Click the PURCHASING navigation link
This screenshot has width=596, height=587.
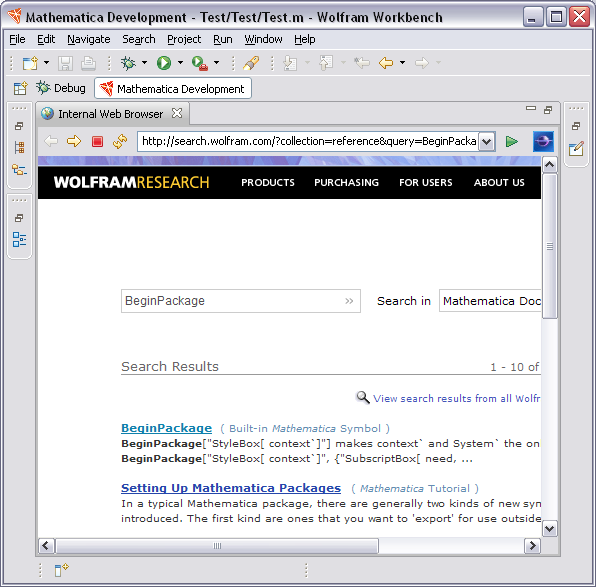coord(346,182)
